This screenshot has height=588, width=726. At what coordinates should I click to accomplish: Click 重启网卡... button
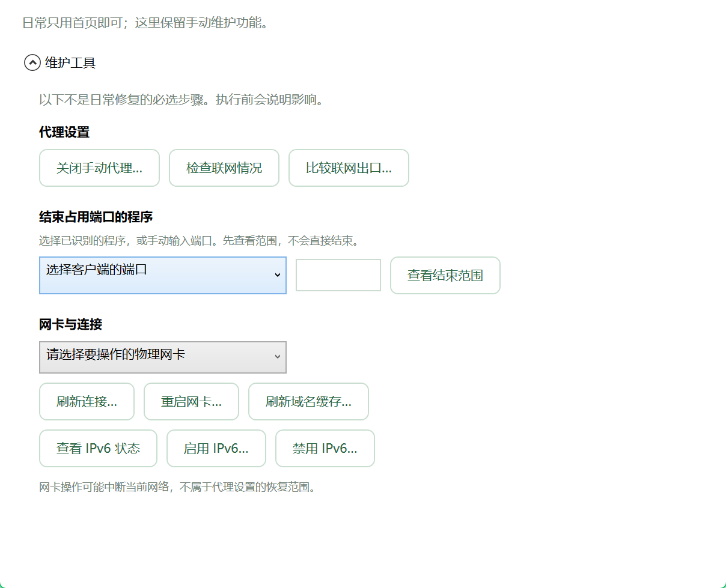point(191,402)
